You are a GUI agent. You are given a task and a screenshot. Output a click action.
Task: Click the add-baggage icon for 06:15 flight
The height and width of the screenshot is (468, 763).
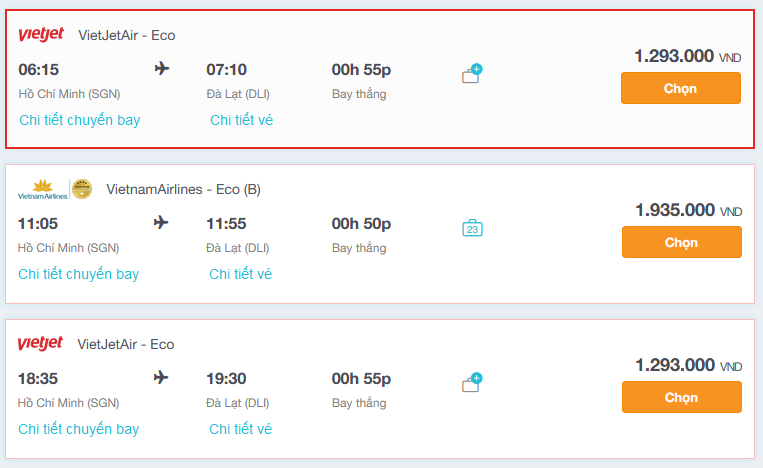(472, 73)
